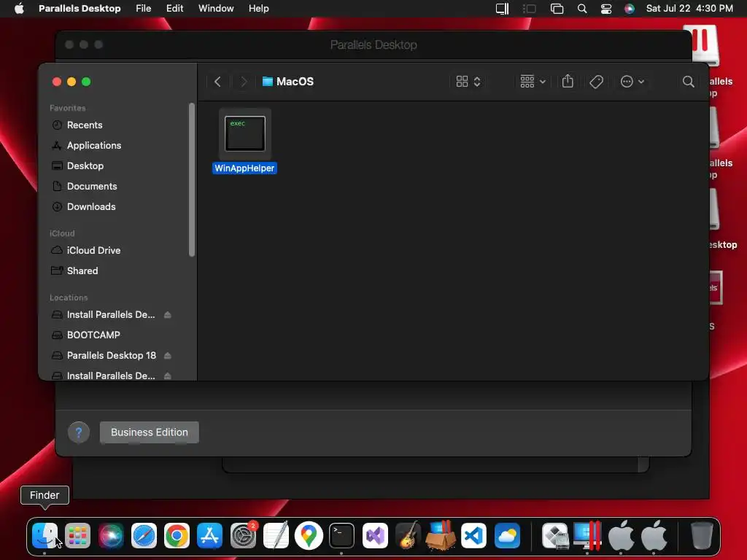Click the forward navigation arrow in Finder
Image resolution: width=747 pixels, height=560 pixels.
244,82
